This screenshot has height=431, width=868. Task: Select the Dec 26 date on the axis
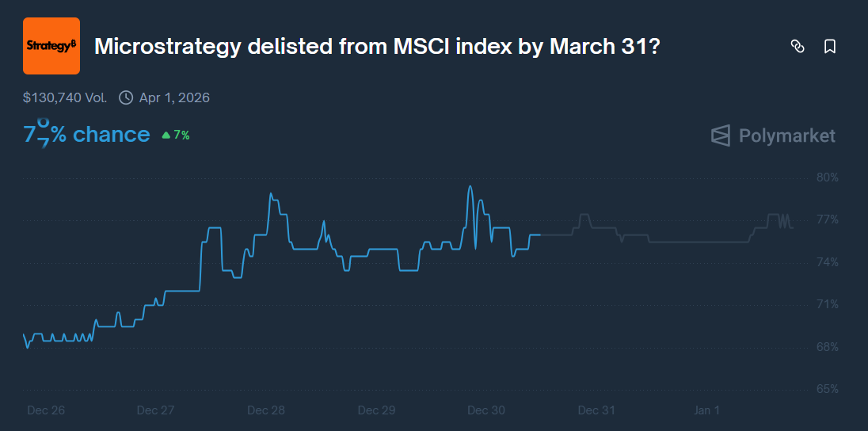pyautogui.click(x=46, y=410)
